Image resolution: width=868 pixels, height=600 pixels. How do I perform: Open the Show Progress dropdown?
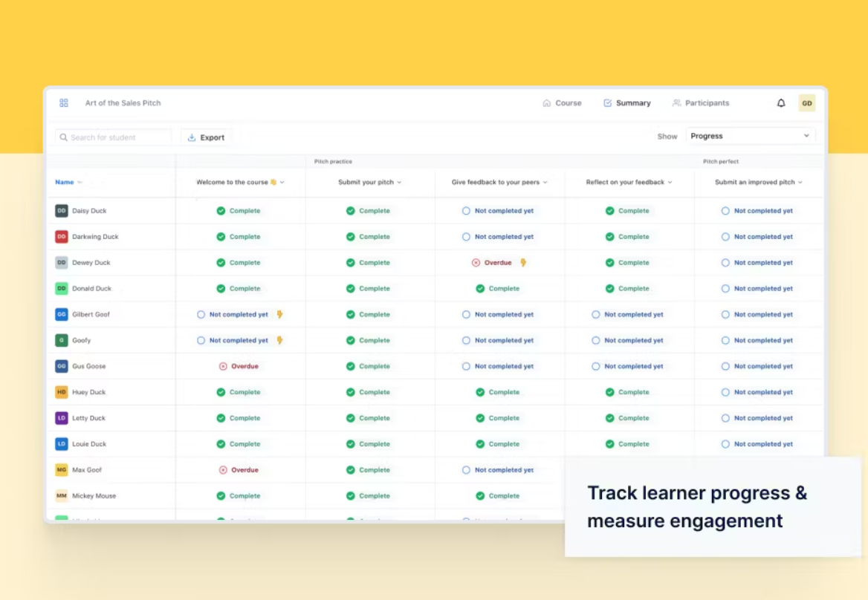(x=751, y=135)
